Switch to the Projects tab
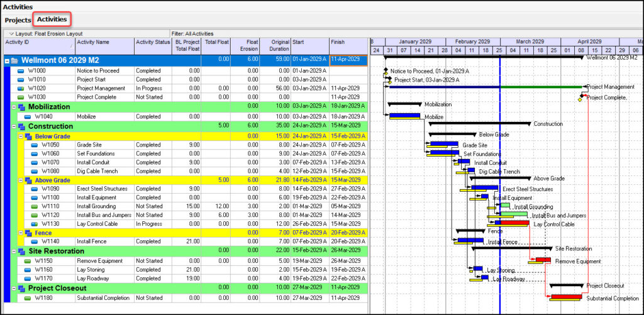 coord(18,19)
